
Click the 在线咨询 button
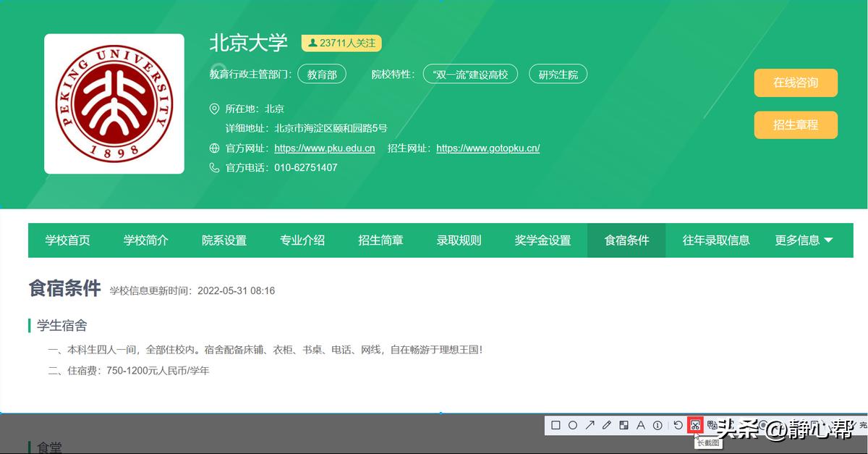click(796, 83)
